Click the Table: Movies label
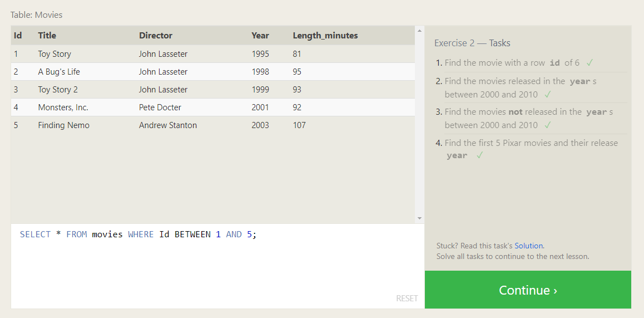Screen dimensions: 644x318 click(37, 15)
